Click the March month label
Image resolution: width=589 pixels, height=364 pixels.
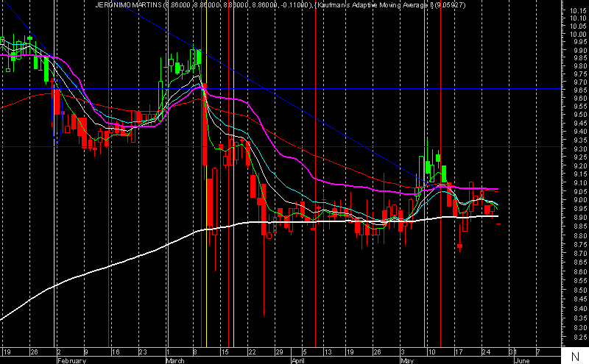tap(175, 360)
